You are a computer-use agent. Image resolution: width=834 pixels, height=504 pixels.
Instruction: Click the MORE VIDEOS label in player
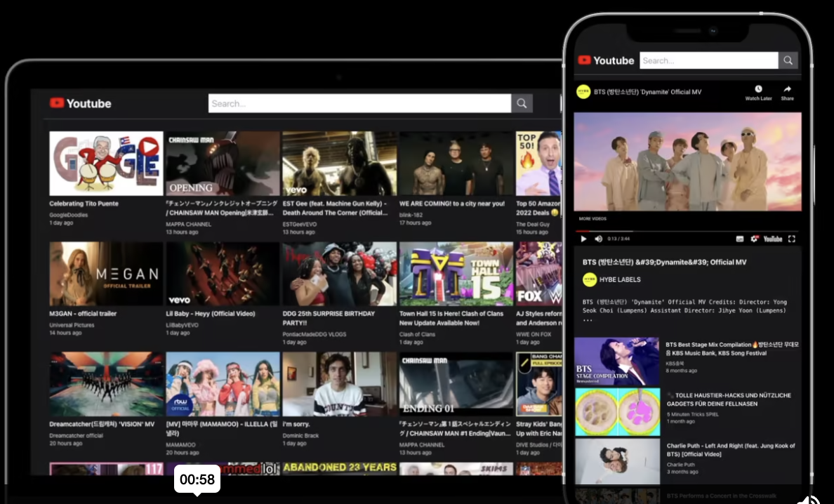coord(593,218)
